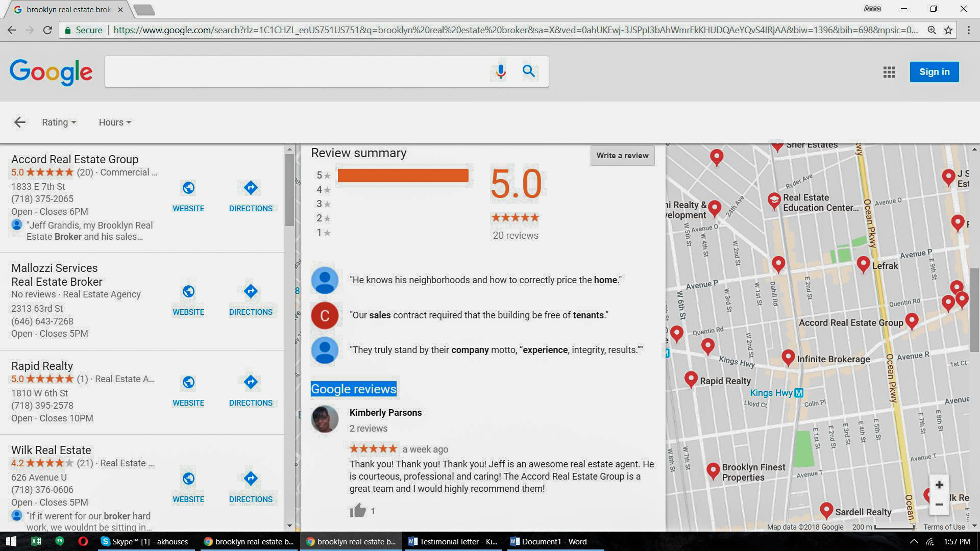Start voice search with microphone icon
Image resolution: width=980 pixels, height=551 pixels.
pyautogui.click(x=501, y=71)
